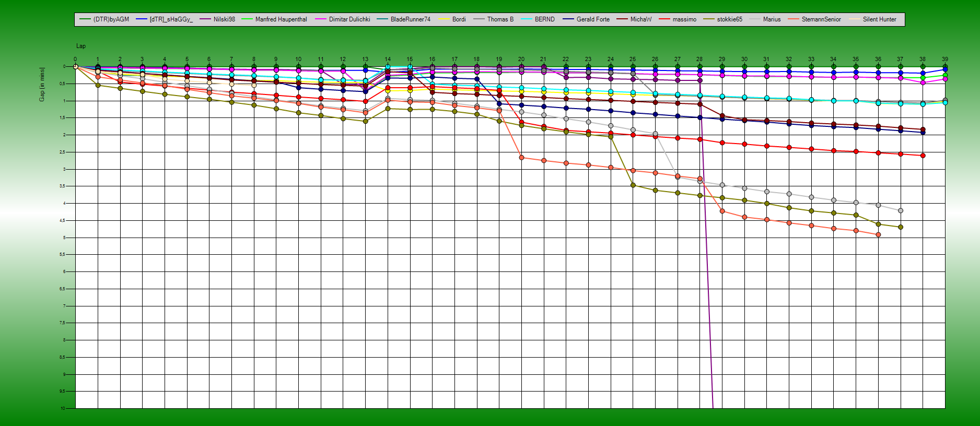Click lap number 36 on the axis
Viewport: 980px width, 426px height.
point(878,60)
